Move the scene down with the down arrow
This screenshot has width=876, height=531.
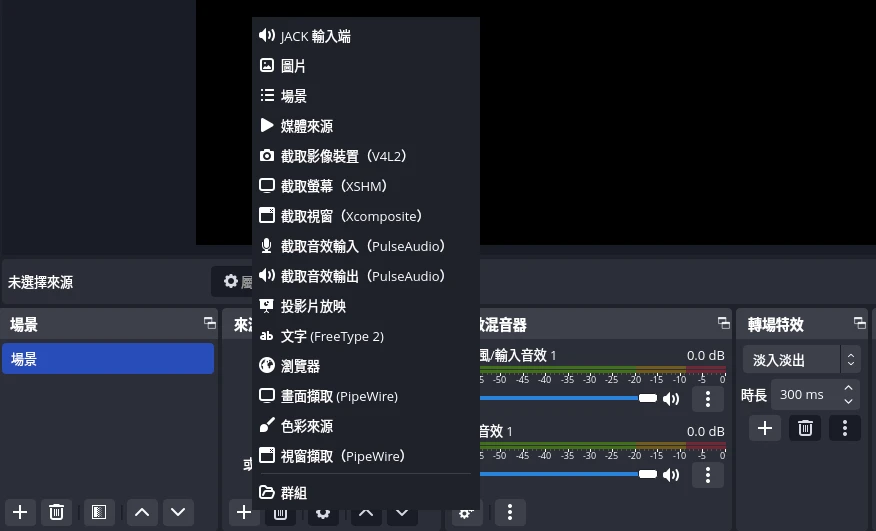coord(178,512)
